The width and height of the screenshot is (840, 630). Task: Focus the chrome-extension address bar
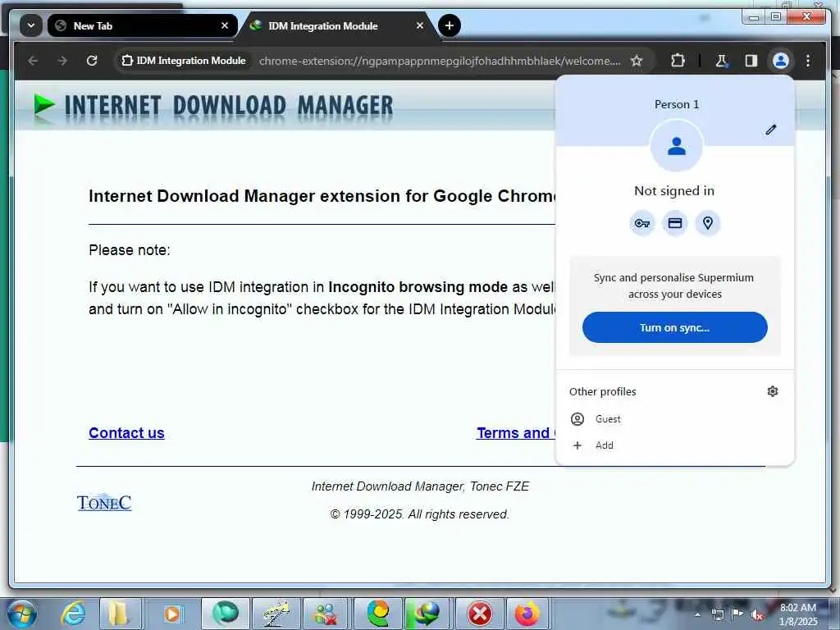tap(440, 61)
